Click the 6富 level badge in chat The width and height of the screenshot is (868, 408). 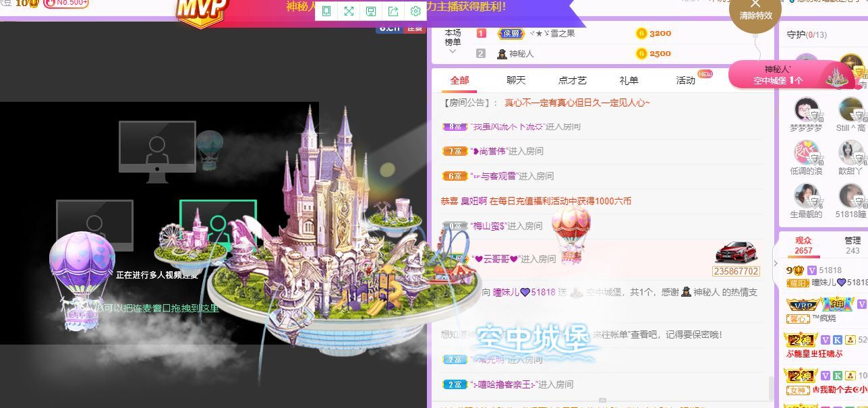455,176
